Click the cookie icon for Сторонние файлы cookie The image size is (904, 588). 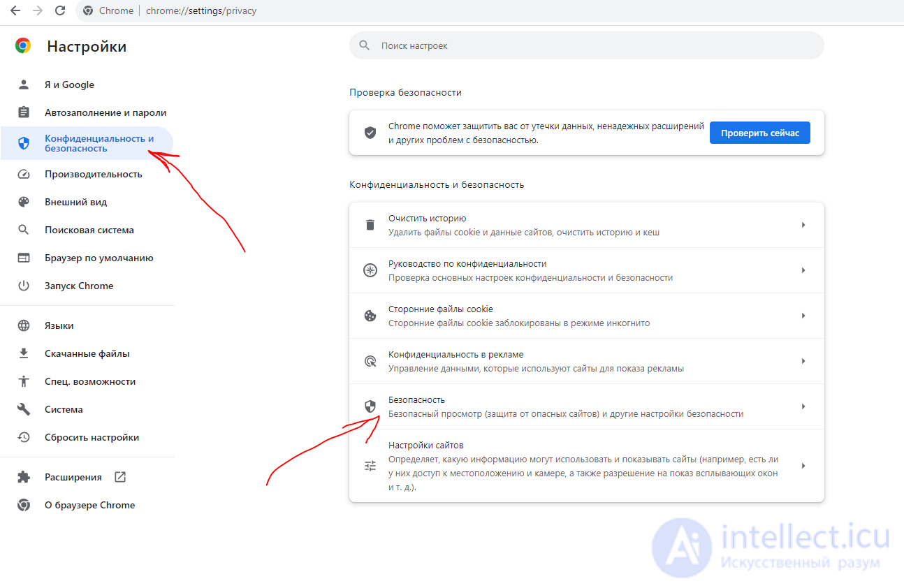click(370, 316)
